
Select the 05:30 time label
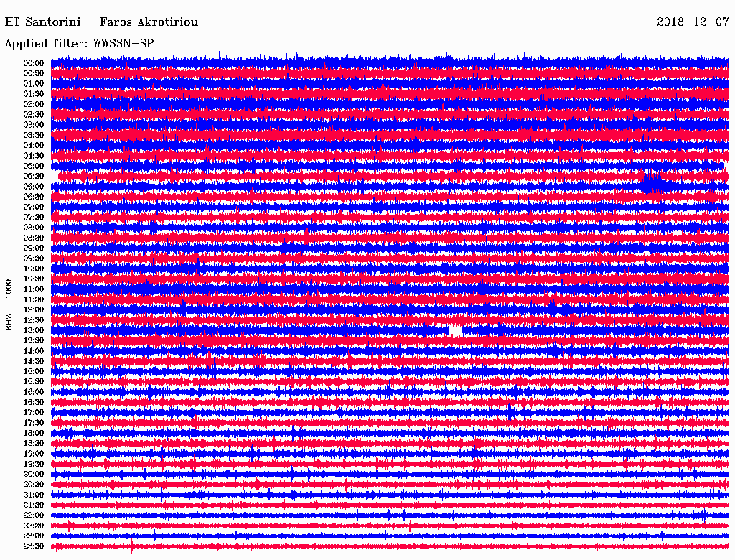click(x=34, y=177)
